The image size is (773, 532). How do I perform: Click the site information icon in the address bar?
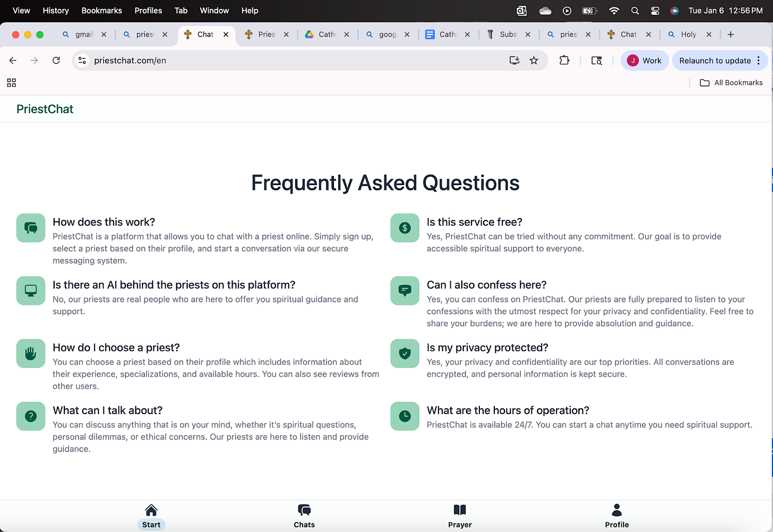click(82, 60)
